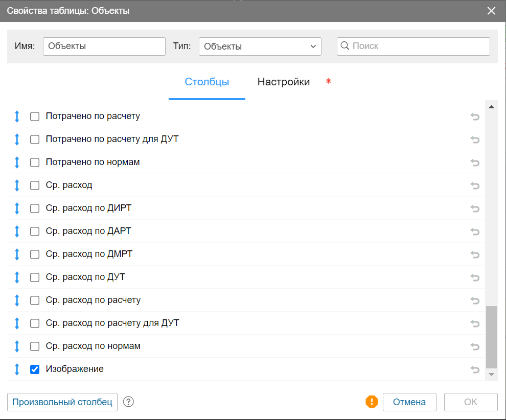
Task: Click reorder arrows next to Ср. расход по ДУТ
Action: pos(17,277)
